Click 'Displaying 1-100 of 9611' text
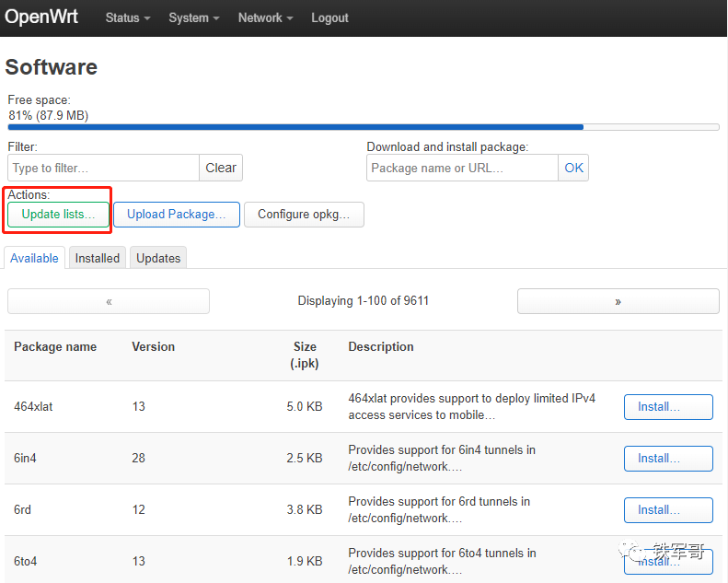Image resolution: width=728 pixels, height=583 pixels. pos(363,300)
